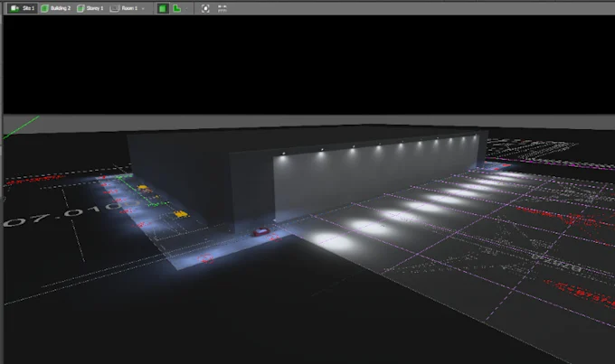Select the red car in the scene
Image resolution: width=615 pixels, height=364 pixels.
(x=260, y=231)
